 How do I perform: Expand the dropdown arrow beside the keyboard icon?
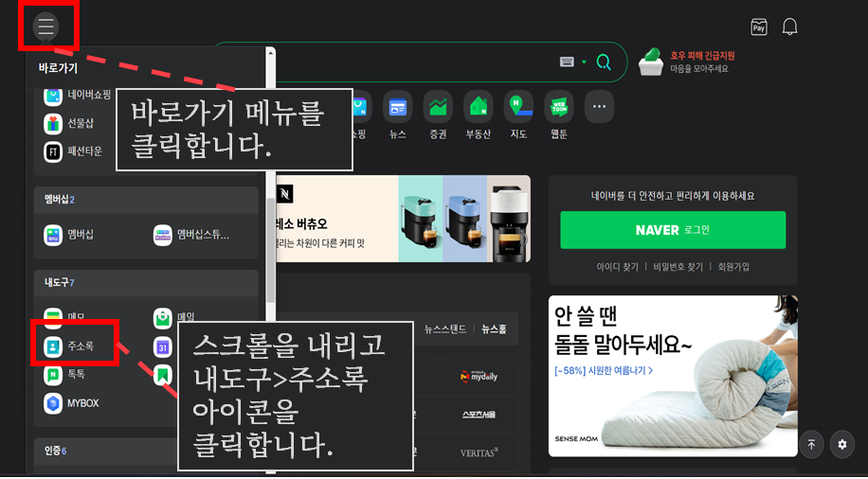point(584,62)
